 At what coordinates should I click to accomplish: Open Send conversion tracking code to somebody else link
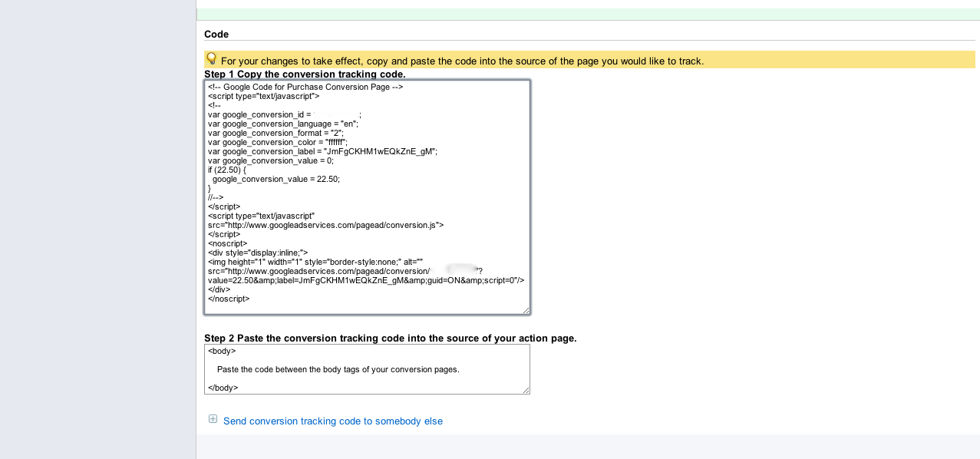click(333, 421)
